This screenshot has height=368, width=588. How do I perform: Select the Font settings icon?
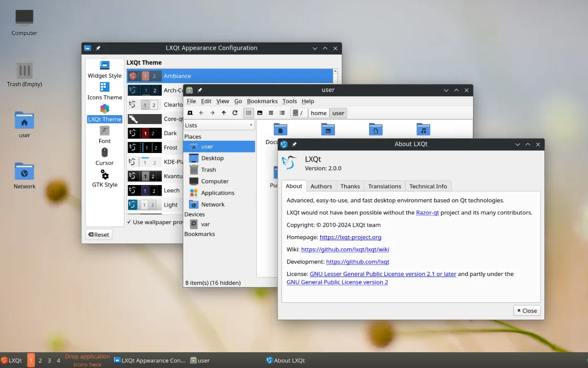tap(104, 130)
